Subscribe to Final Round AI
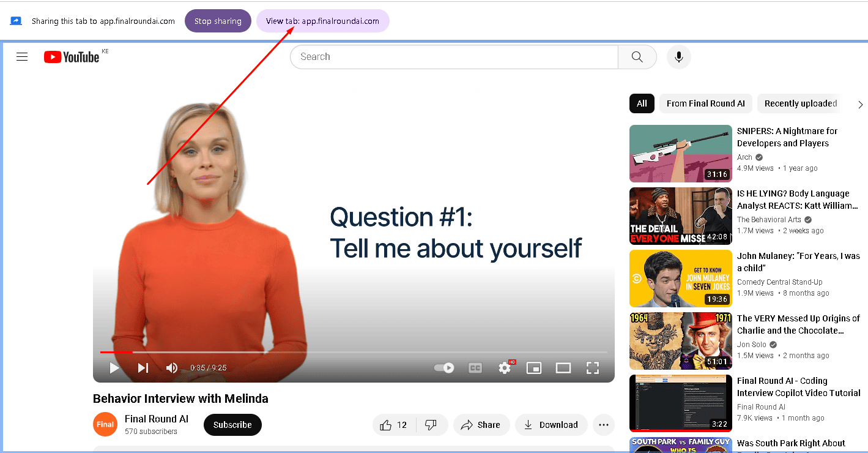This screenshot has width=868, height=453. point(232,424)
